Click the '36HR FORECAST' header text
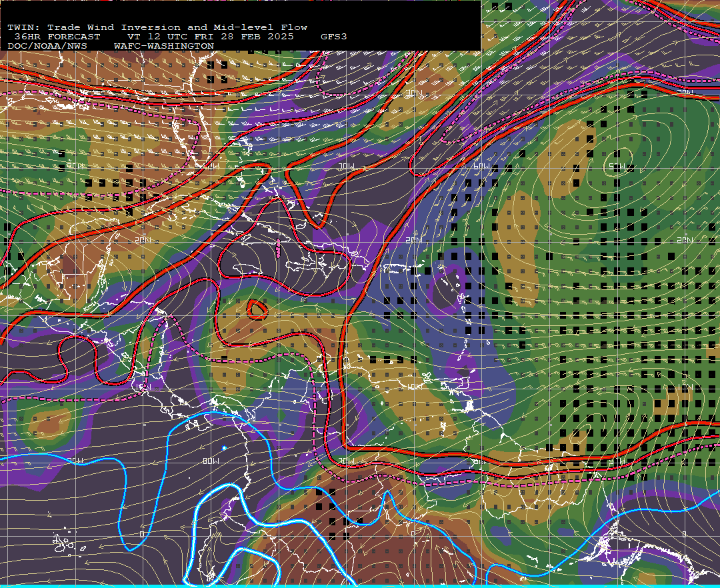This screenshot has height=588, width=720. (57, 37)
